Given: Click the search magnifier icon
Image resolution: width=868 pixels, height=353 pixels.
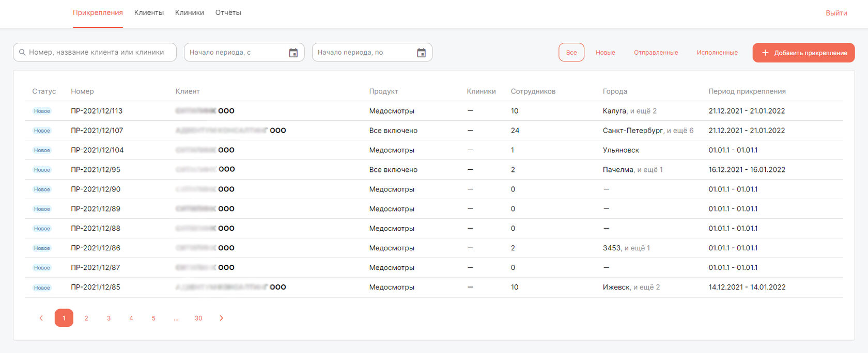Looking at the screenshot, I should point(22,52).
